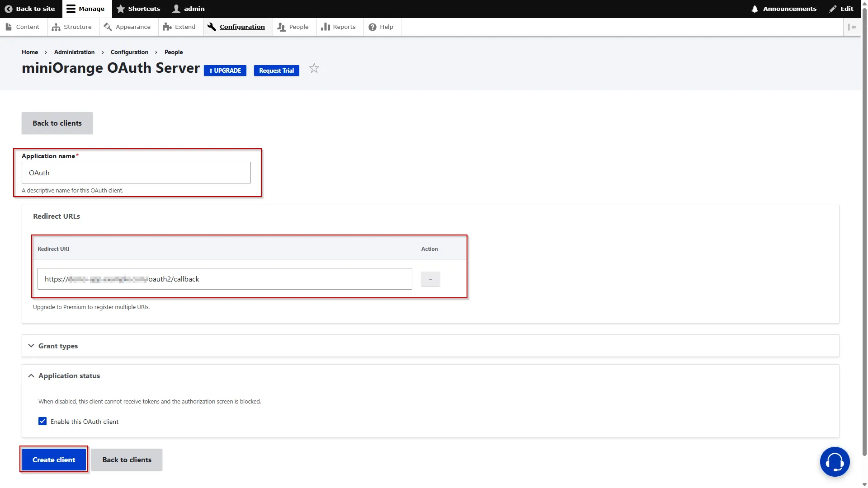
Task: Click the Create client button
Action: pyautogui.click(x=54, y=460)
